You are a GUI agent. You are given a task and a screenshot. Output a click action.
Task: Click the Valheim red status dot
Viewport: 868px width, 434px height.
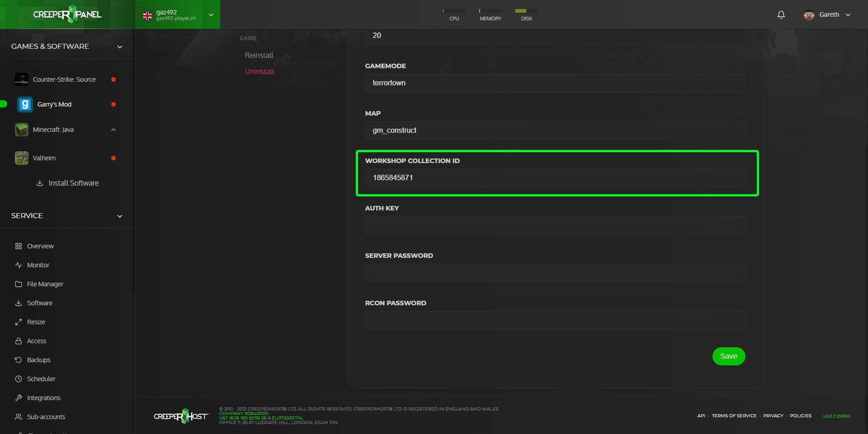point(113,158)
